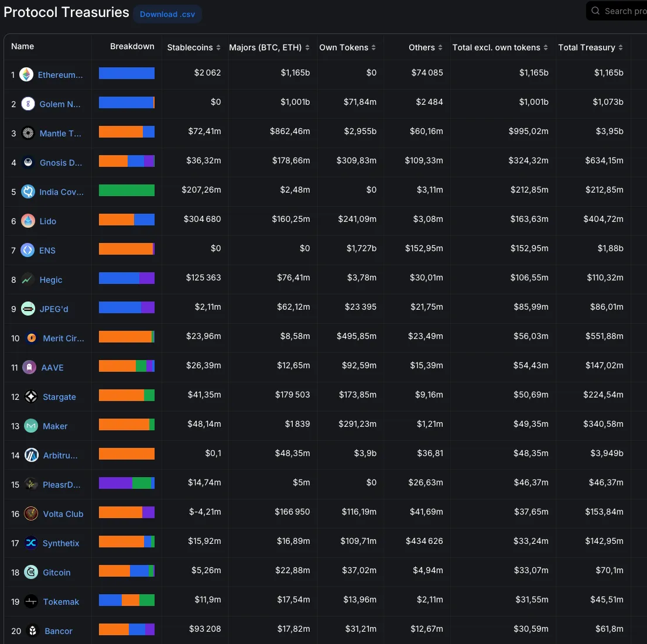Open the Volta Club protocol link
647x644 pixels.
pyautogui.click(x=63, y=514)
